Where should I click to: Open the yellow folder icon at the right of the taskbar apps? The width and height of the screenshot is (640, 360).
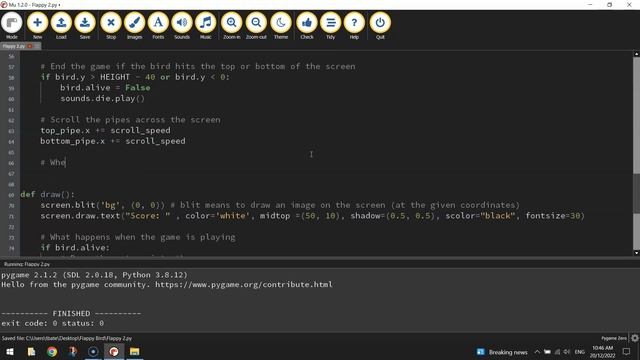pyautogui.click(x=134, y=351)
